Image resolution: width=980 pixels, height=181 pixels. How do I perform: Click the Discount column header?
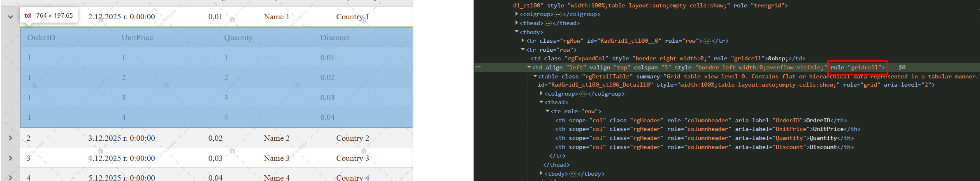[335, 38]
